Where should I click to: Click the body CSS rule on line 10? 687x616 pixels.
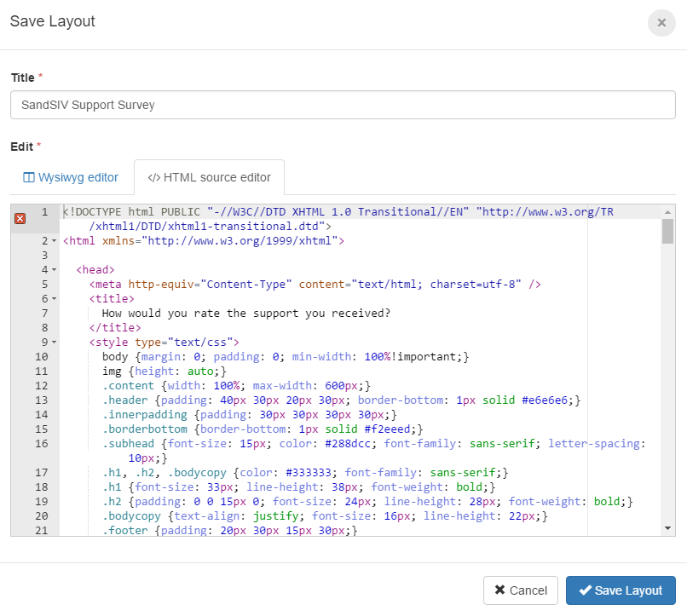click(286, 356)
